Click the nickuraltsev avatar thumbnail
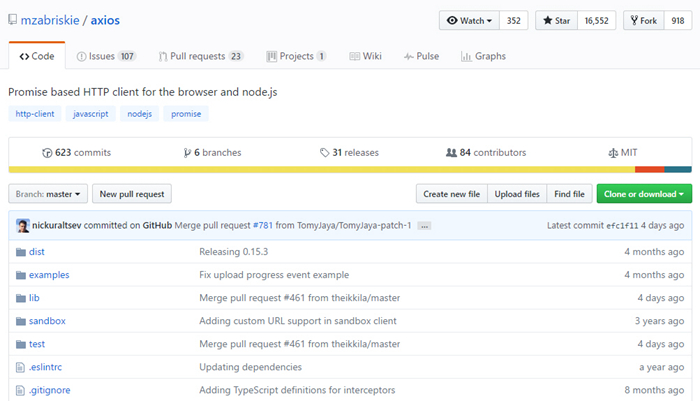This screenshot has height=401, width=700. click(23, 226)
